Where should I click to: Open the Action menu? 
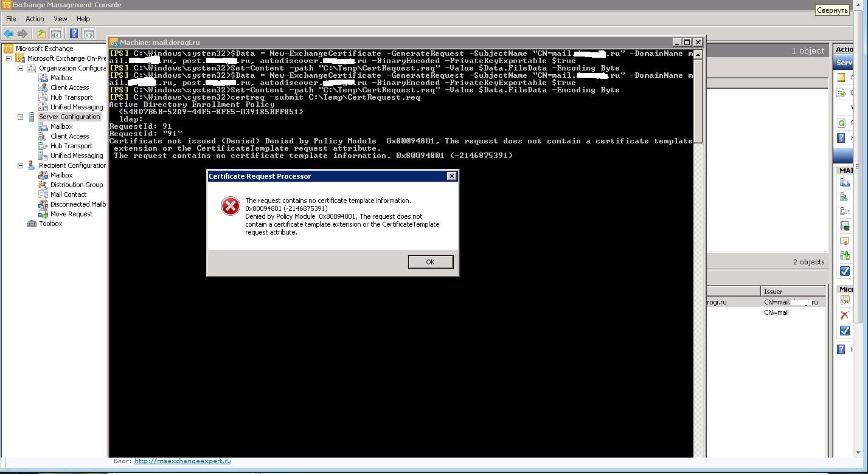click(x=35, y=19)
